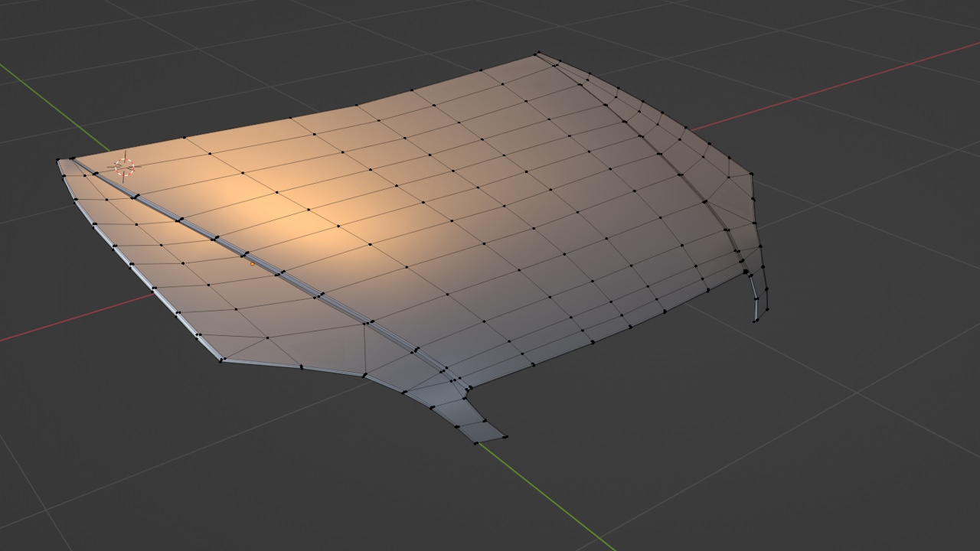Viewport: 980px width, 551px height.
Task: Select the orange object origin dot
Action: 253,264
